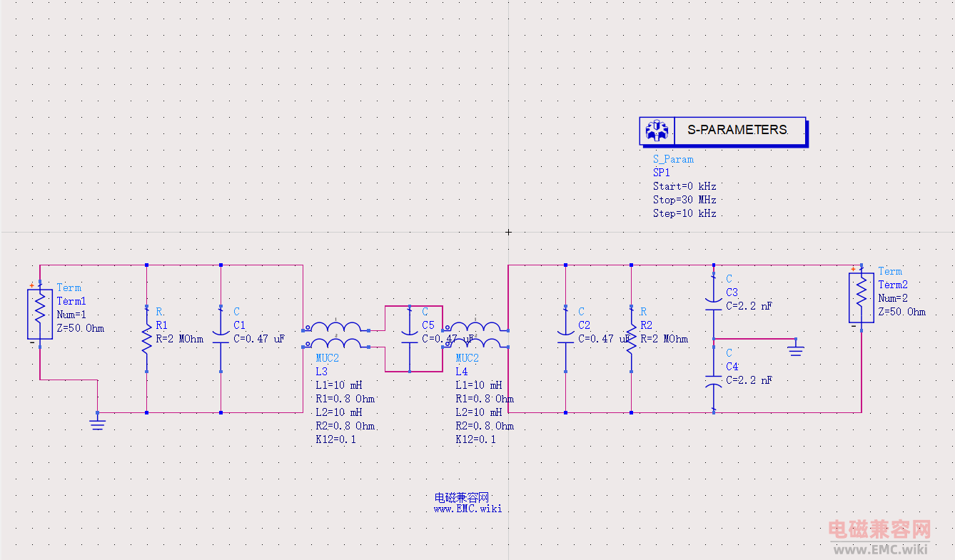Edit L3 L1=10 mH parameter
The image size is (955, 560).
click(x=339, y=385)
